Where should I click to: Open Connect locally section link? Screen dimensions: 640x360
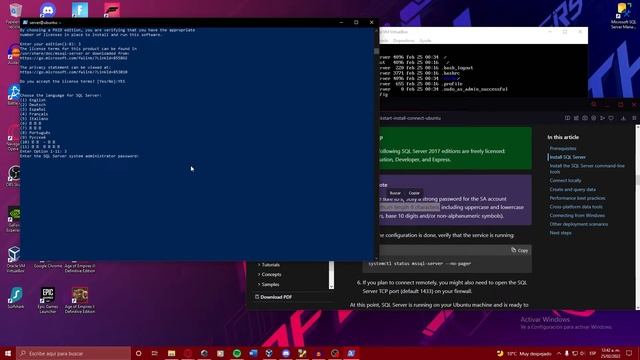(565, 180)
